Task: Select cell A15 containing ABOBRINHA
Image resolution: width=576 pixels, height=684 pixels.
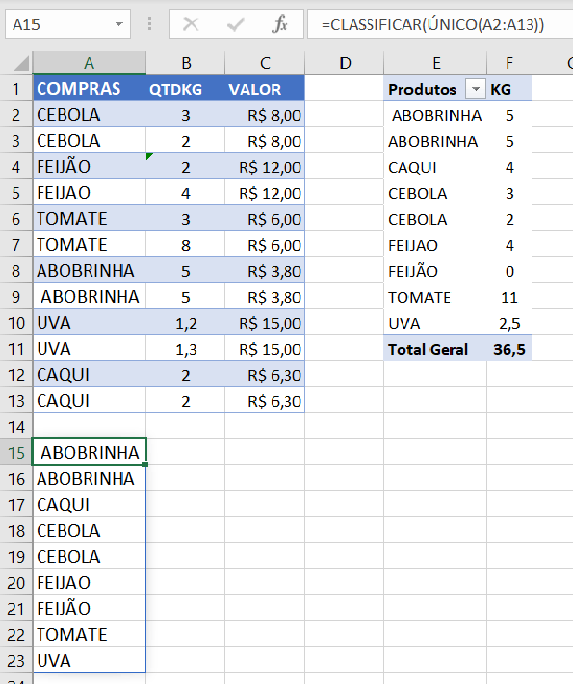Action: pos(89,452)
